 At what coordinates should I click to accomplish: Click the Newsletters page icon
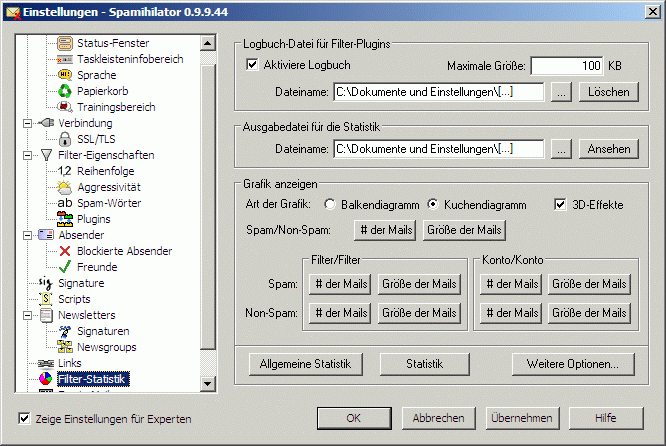[46, 315]
